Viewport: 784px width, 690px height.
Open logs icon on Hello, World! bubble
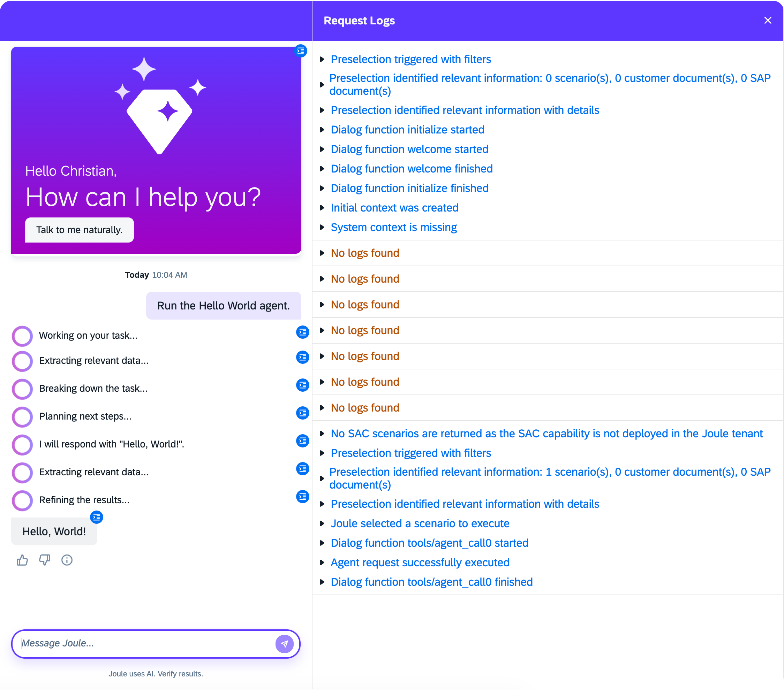[96, 517]
